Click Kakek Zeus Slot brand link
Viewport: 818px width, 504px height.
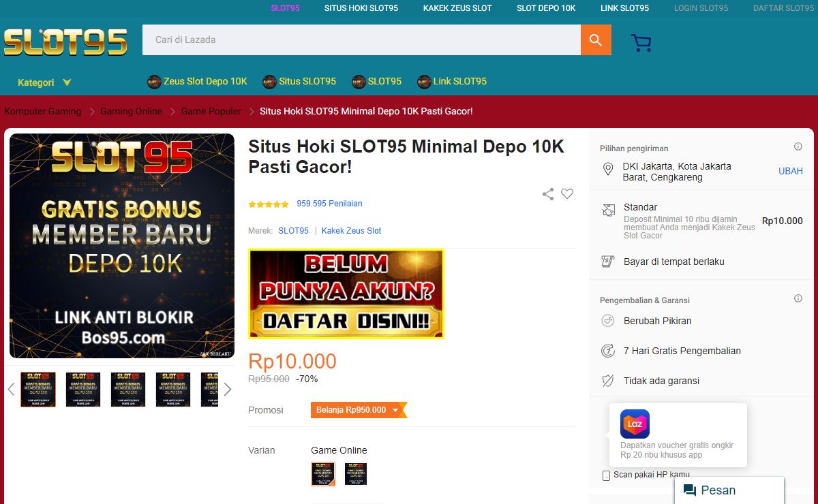pyautogui.click(x=351, y=231)
